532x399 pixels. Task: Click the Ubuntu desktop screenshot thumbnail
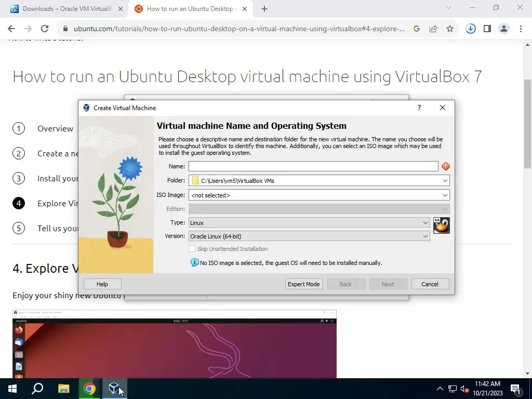[x=175, y=344]
